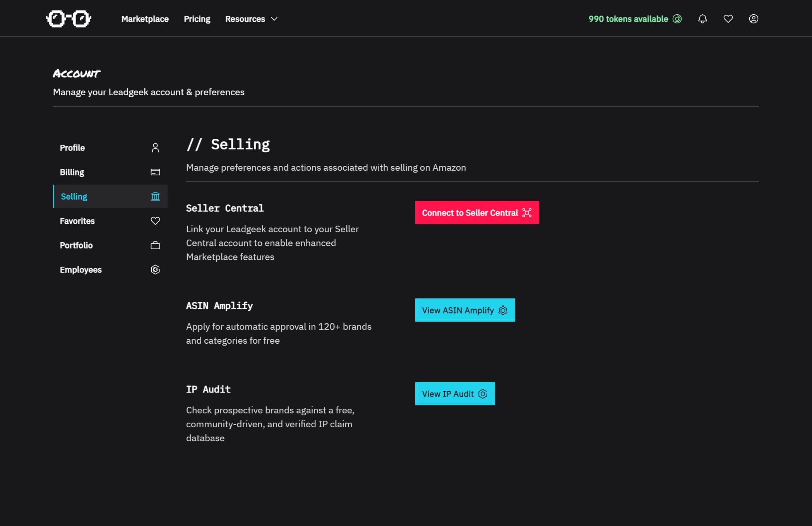Click the // Selling page heading
Screen dimensions: 812x526
(x=228, y=144)
